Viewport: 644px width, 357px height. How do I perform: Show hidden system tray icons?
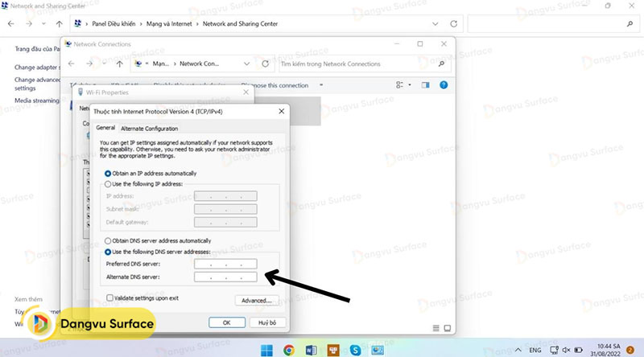click(518, 350)
